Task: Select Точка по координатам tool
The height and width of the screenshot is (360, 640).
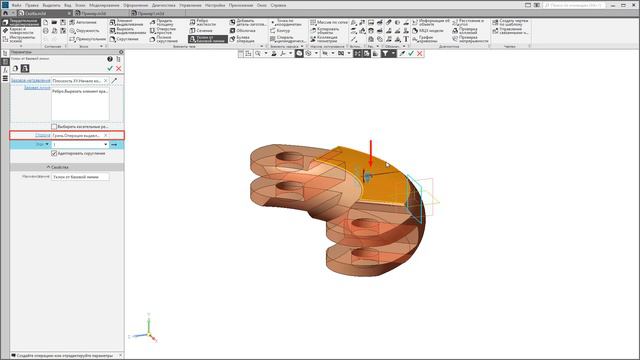Action: pyautogui.click(x=286, y=22)
